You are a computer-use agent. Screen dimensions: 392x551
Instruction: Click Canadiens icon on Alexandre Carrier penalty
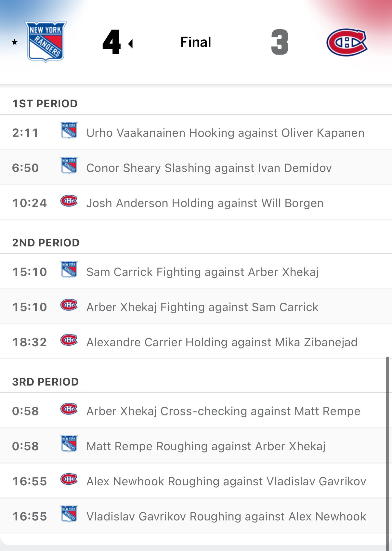pos(69,340)
